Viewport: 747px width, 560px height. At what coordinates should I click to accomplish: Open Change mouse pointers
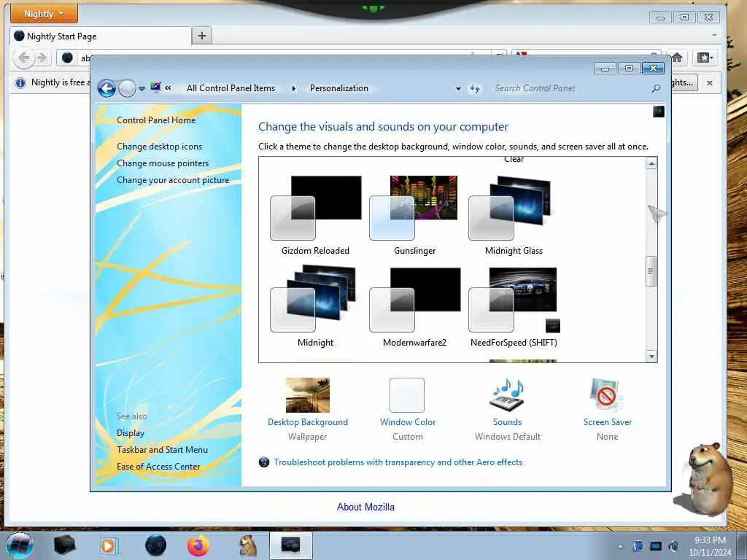(163, 163)
